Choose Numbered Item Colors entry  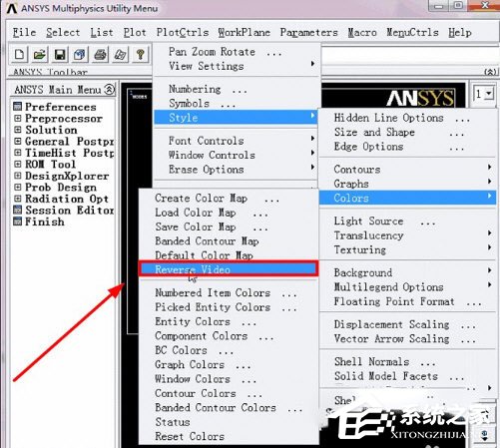229,292
